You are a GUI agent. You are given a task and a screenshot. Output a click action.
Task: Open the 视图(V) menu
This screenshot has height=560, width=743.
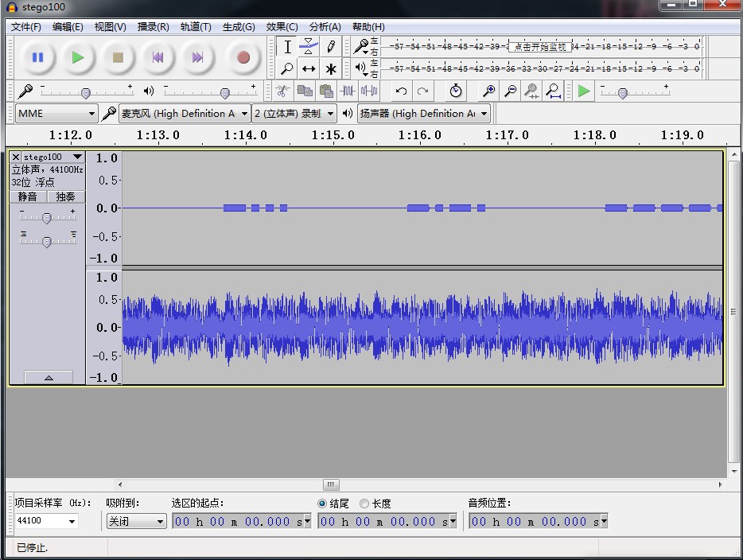pos(110,26)
